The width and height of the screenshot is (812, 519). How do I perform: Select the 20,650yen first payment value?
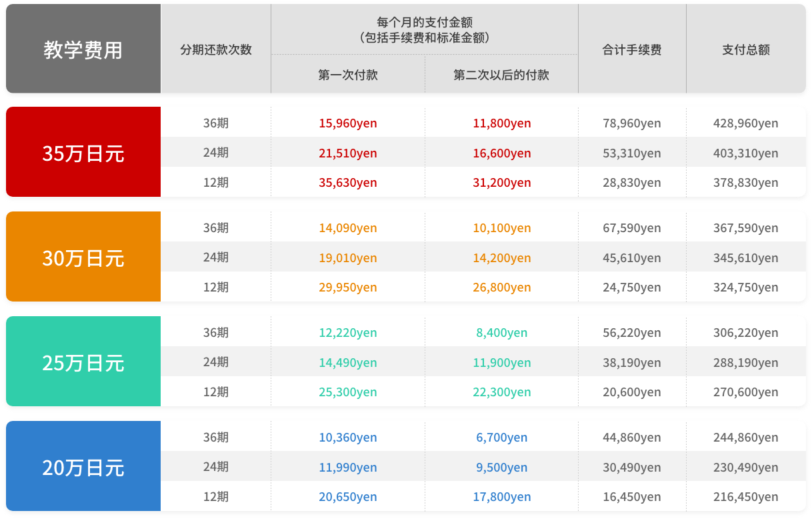click(348, 497)
